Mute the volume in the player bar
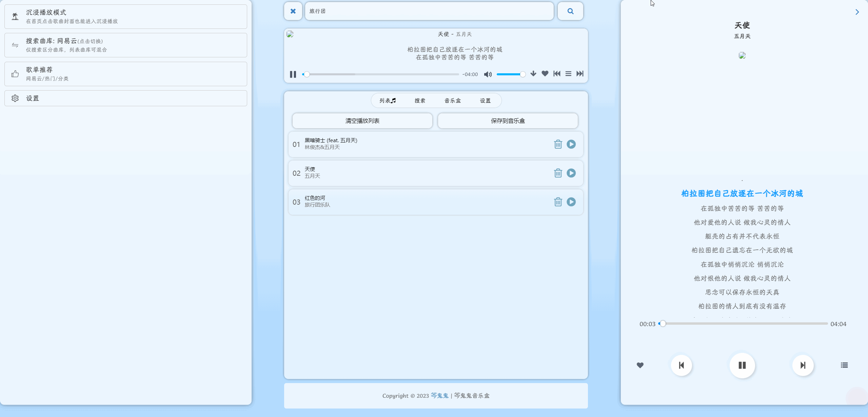 click(488, 74)
